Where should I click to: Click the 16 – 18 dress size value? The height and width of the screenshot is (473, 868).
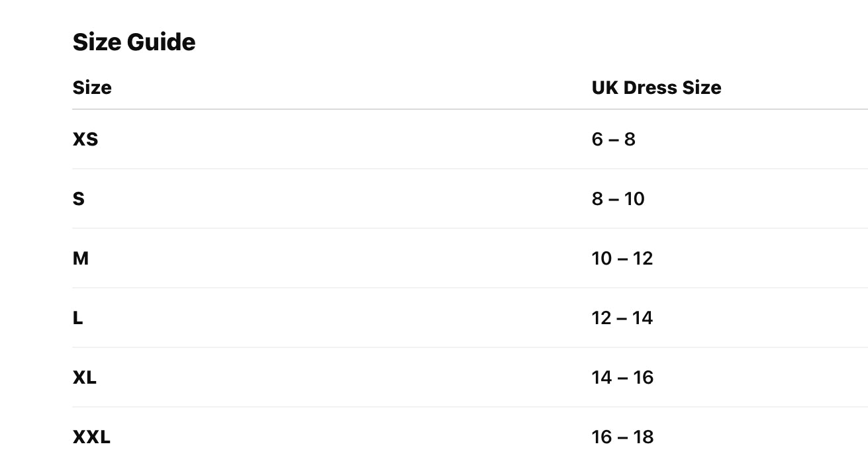[622, 437]
